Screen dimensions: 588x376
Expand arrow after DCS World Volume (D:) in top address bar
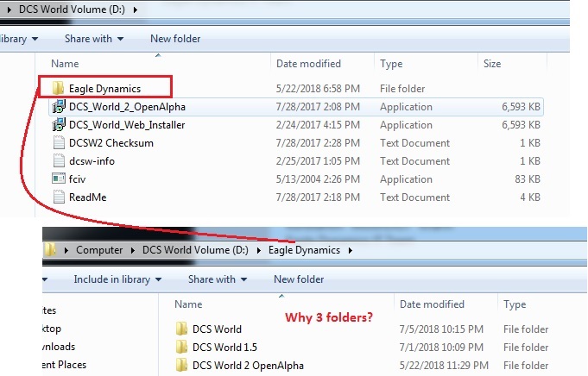(x=136, y=9)
